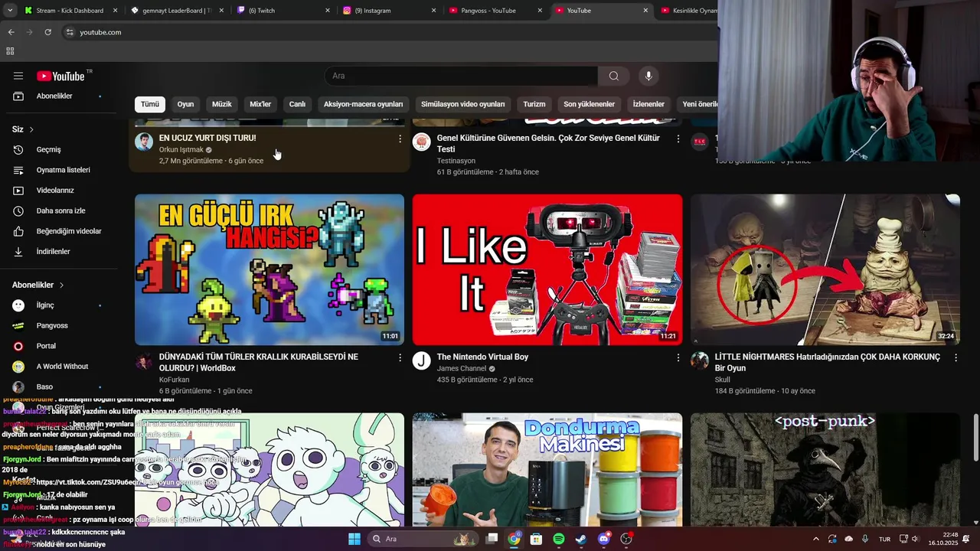Go to YouTube home via the logo
Viewport: 980px width, 551px height.
coord(60,76)
